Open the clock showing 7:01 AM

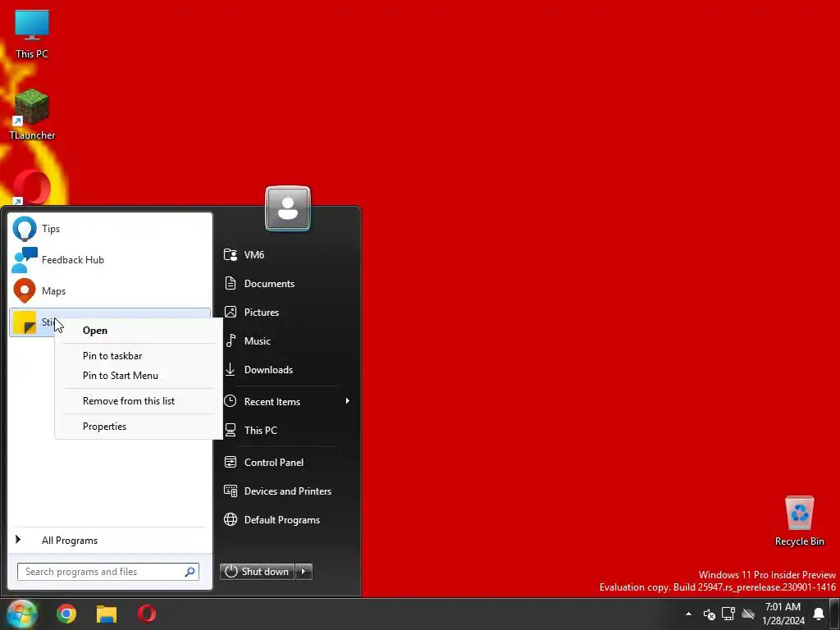(783, 614)
